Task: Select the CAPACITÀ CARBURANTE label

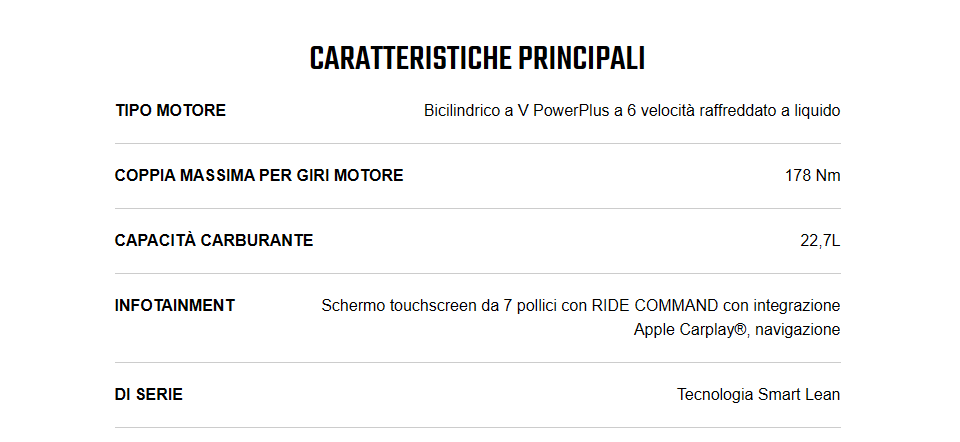Action: (x=214, y=240)
